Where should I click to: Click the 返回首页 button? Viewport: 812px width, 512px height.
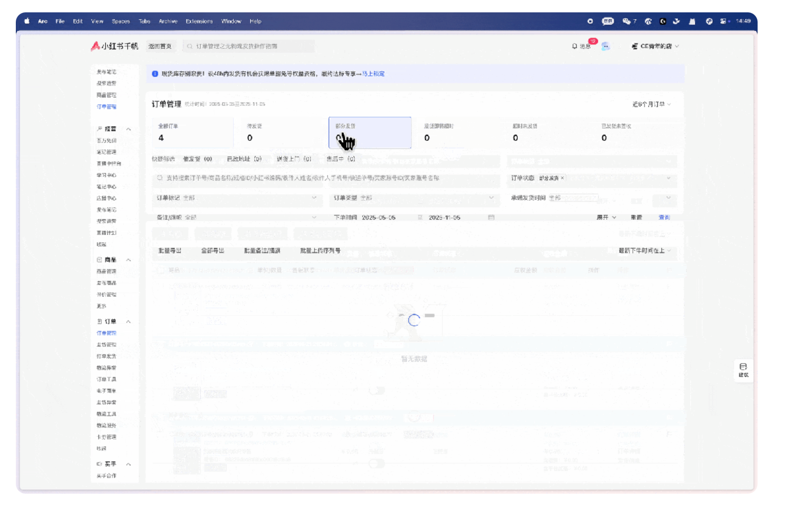click(x=160, y=46)
